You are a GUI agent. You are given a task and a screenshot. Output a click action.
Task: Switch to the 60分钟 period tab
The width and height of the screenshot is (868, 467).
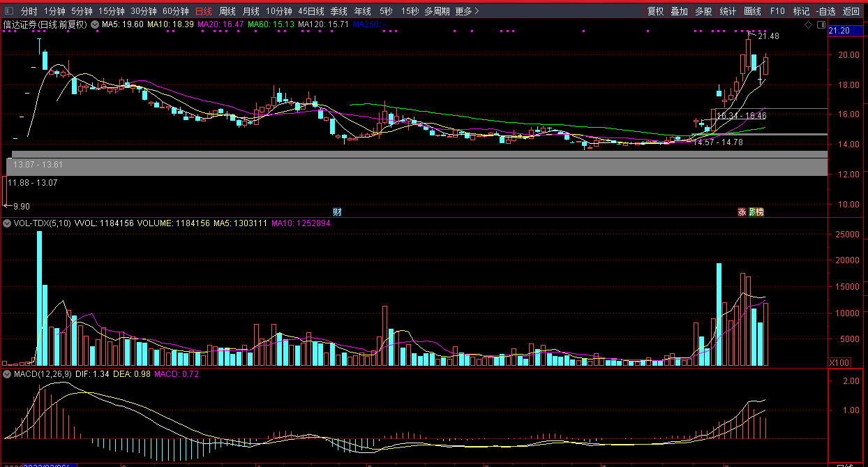[x=176, y=11]
